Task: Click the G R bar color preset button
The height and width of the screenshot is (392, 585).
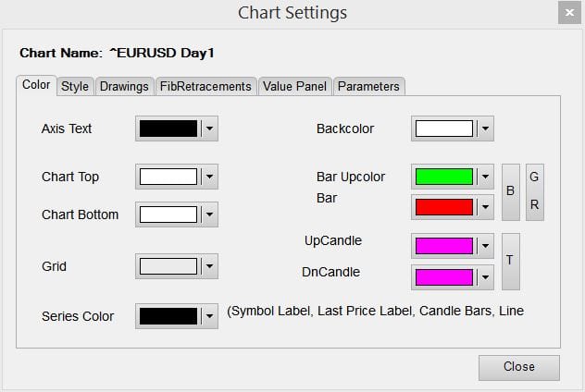Action: 535,192
